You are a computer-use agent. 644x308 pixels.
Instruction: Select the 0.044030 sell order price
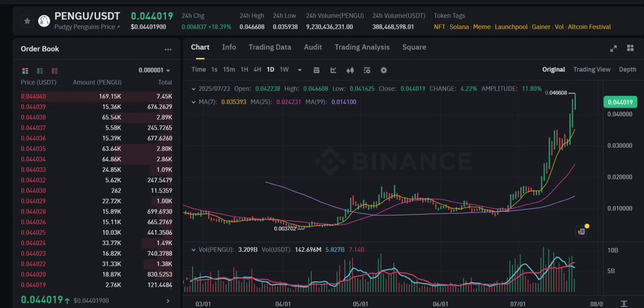coord(33,191)
